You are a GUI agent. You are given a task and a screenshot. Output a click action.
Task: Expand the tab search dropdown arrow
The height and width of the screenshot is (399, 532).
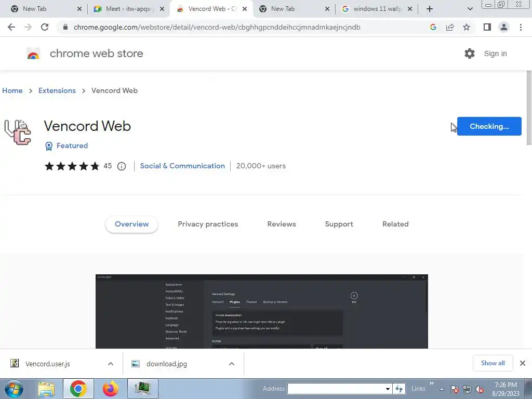(470, 9)
